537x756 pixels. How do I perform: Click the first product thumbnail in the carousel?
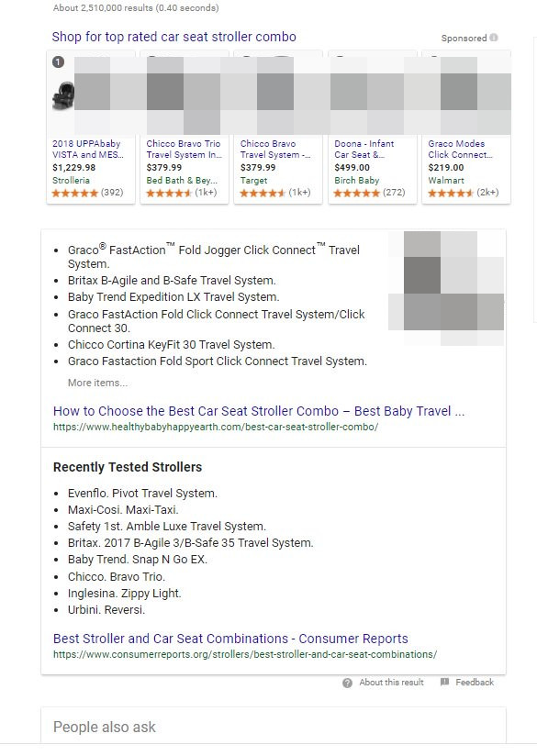pyautogui.click(x=63, y=96)
